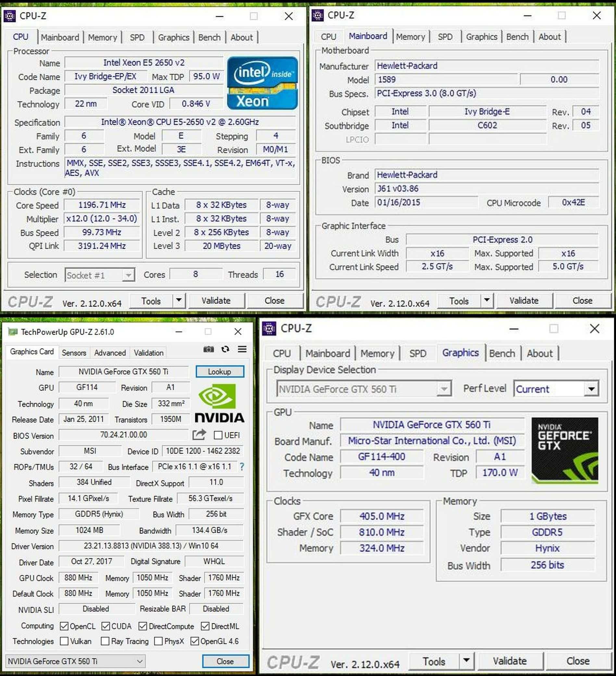Expand Tools arrow in CPU window

pyautogui.click(x=179, y=300)
